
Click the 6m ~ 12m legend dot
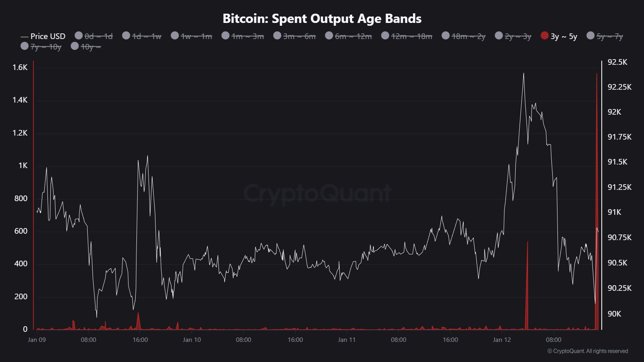click(x=329, y=36)
